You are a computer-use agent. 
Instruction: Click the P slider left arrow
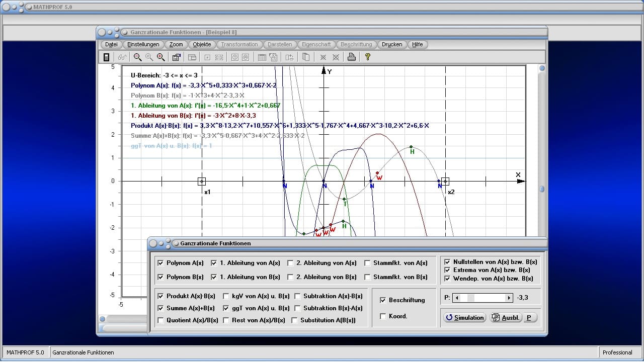[x=457, y=298]
